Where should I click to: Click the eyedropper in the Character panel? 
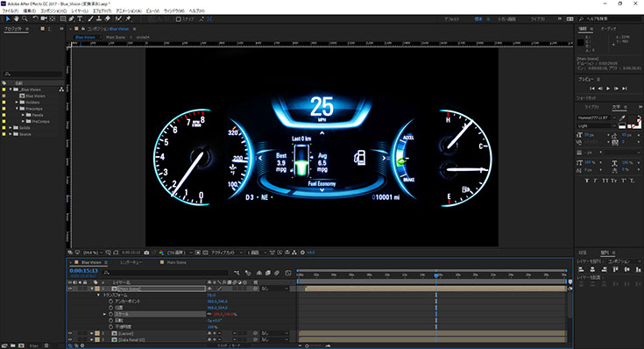point(623,118)
